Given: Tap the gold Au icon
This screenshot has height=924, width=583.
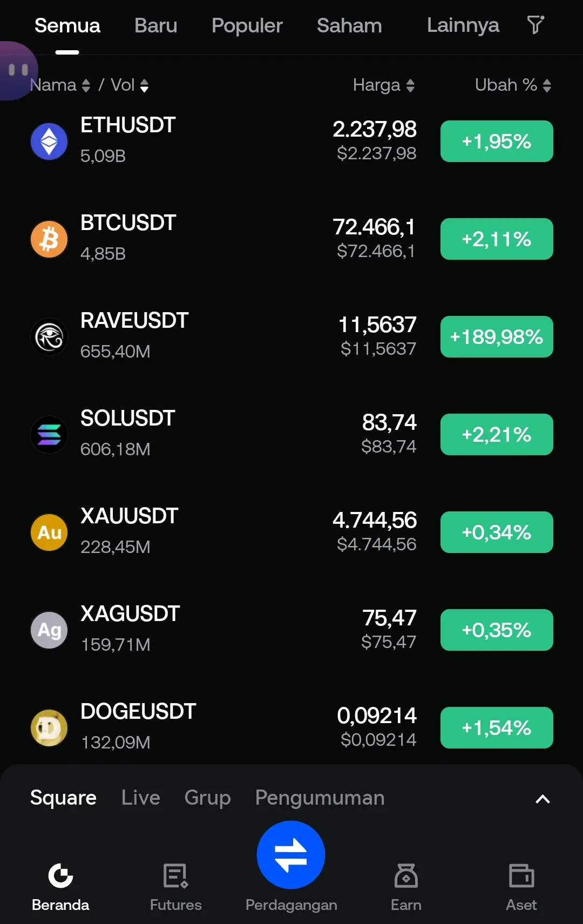Looking at the screenshot, I should pyautogui.click(x=49, y=532).
